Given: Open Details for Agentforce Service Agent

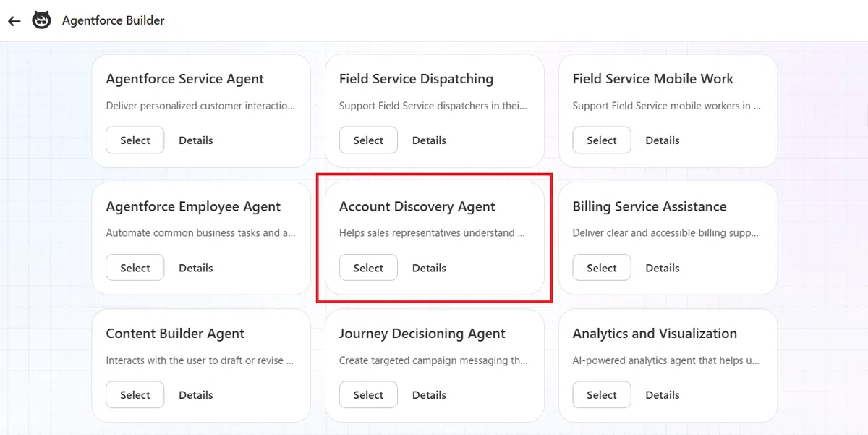Looking at the screenshot, I should click(x=196, y=140).
